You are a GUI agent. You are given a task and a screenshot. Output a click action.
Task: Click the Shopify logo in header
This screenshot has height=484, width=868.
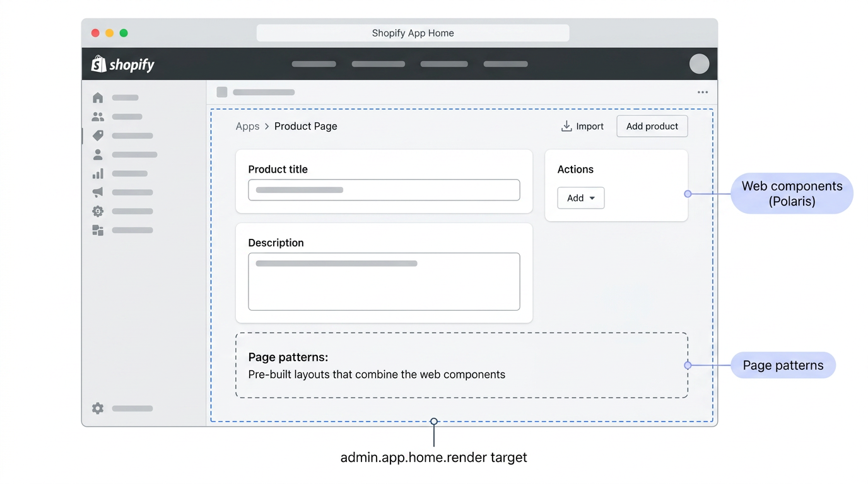(x=123, y=64)
